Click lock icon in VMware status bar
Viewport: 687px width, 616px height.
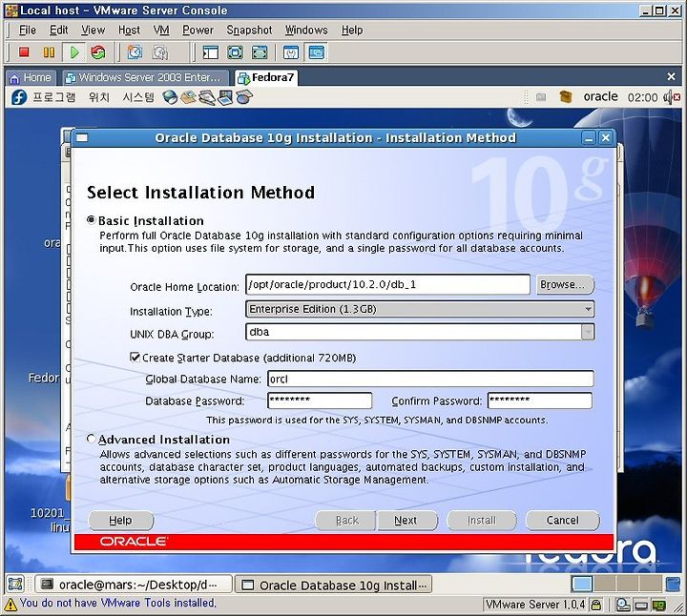pyautogui.click(x=595, y=606)
